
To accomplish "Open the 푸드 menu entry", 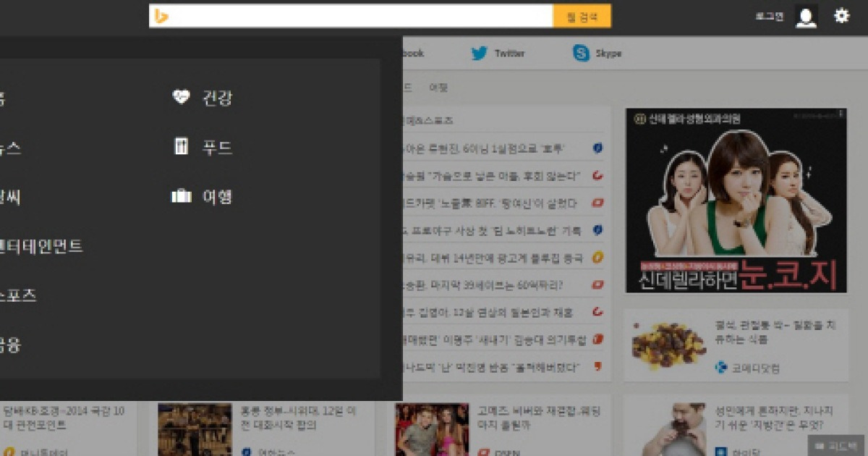I will pyautogui.click(x=217, y=148).
